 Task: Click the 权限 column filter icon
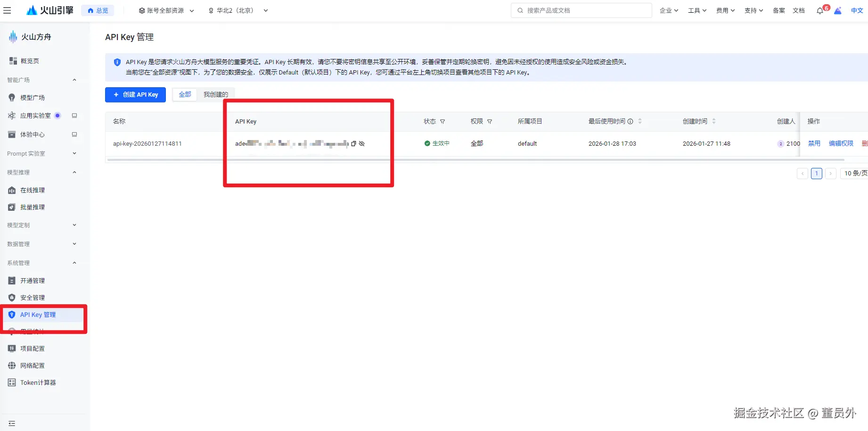[x=490, y=122]
